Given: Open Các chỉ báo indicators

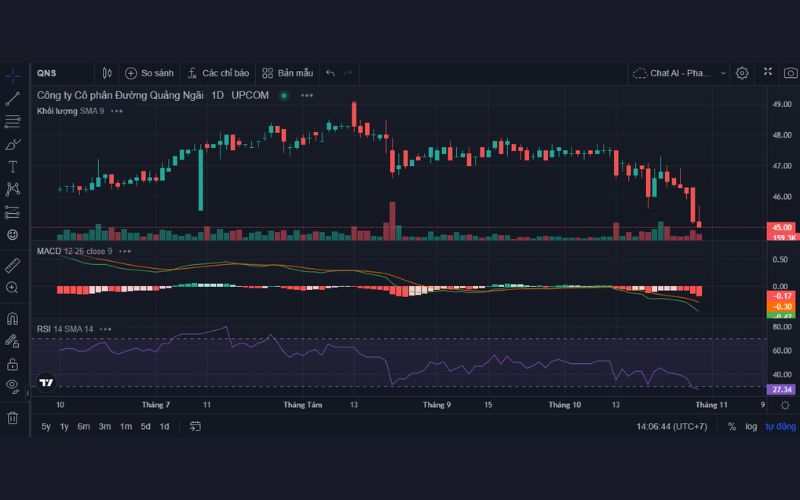Looking at the screenshot, I should 218,73.
